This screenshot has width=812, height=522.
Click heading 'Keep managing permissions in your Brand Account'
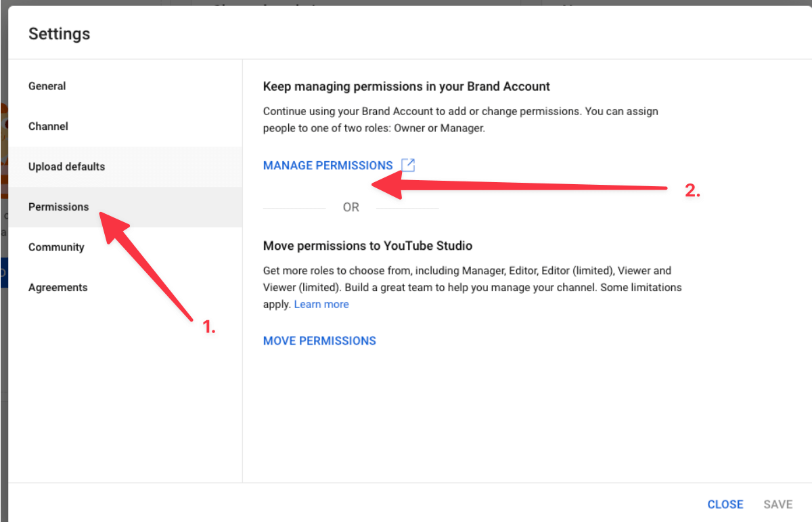click(x=407, y=87)
